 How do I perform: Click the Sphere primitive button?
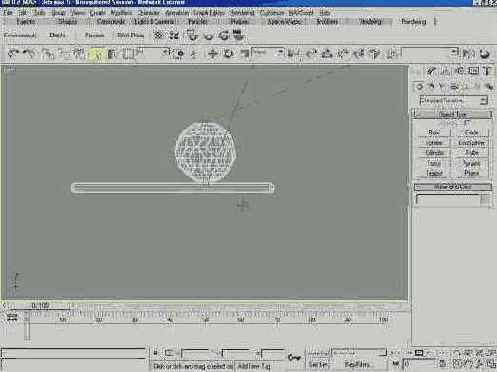click(434, 143)
